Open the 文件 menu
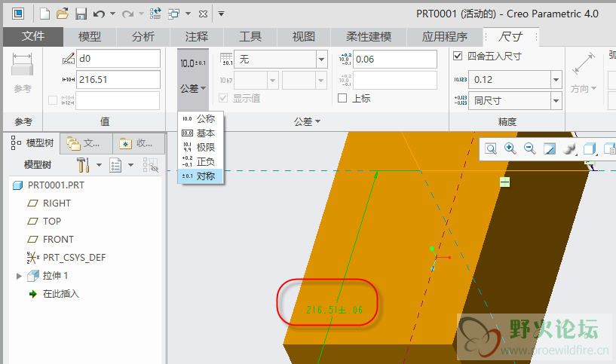The width and height of the screenshot is (616, 364). pos(33,36)
